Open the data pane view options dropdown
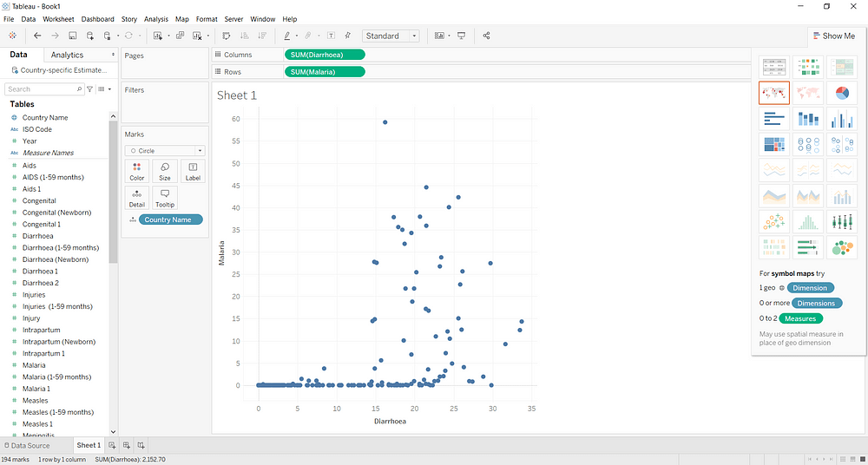The width and height of the screenshot is (868, 465). coord(103,88)
